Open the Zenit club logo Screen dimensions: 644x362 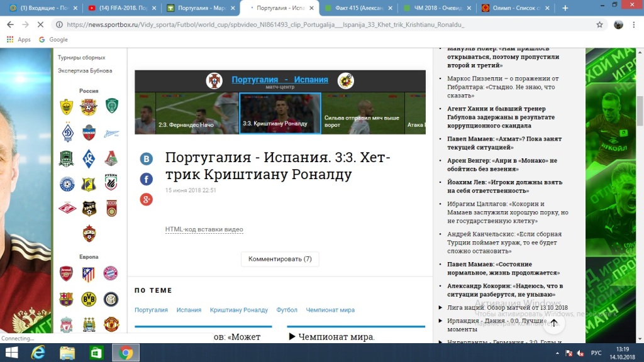click(x=111, y=133)
